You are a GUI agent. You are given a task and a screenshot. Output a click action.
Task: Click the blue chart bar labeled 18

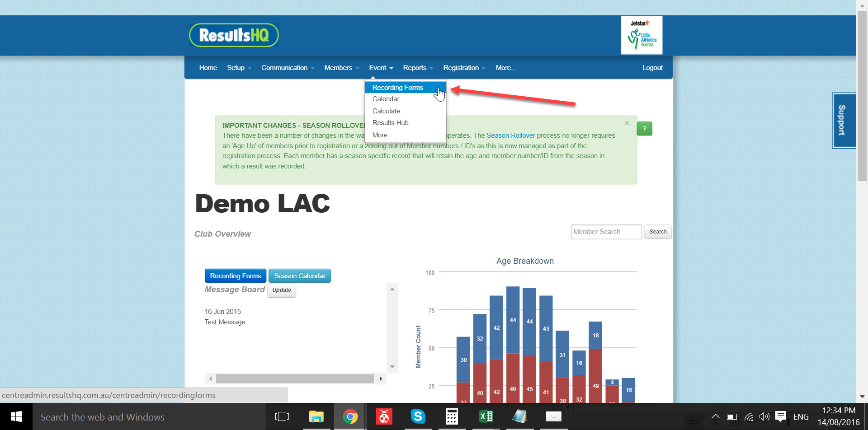click(x=595, y=335)
